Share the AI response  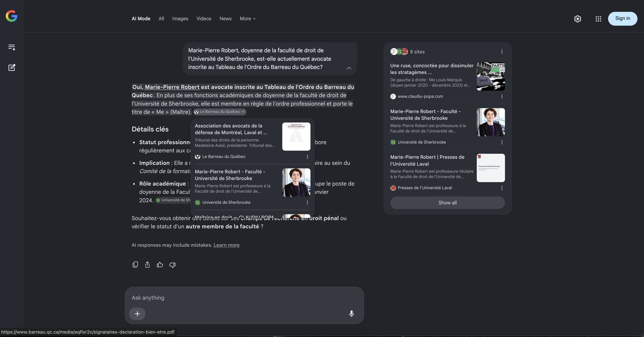(147, 265)
